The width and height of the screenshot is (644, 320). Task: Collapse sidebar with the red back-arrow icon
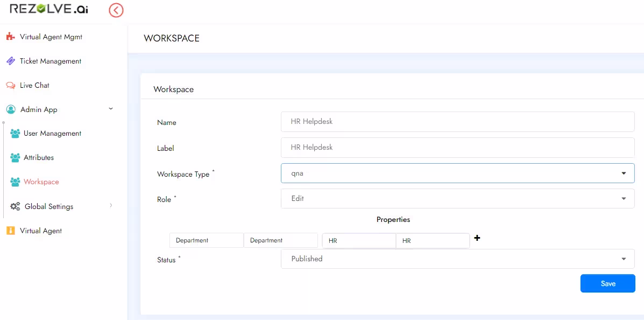pyautogui.click(x=116, y=10)
